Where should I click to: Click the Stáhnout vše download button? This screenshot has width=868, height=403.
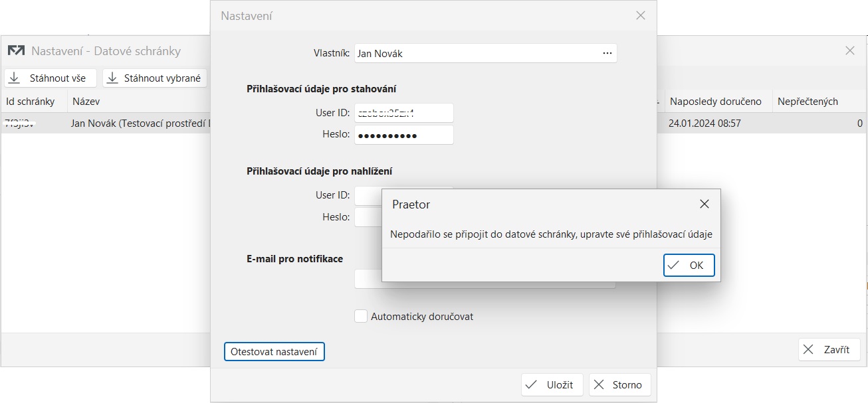pyautogui.click(x=51, y=78)
